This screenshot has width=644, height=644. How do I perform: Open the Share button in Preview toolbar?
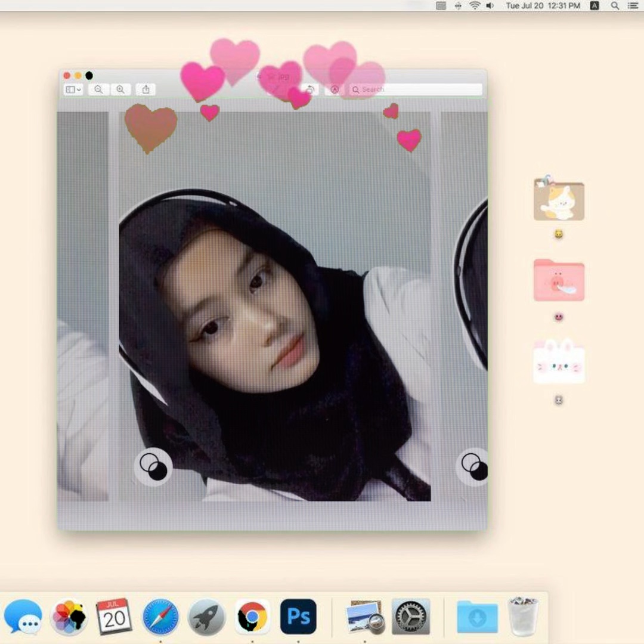145,89
